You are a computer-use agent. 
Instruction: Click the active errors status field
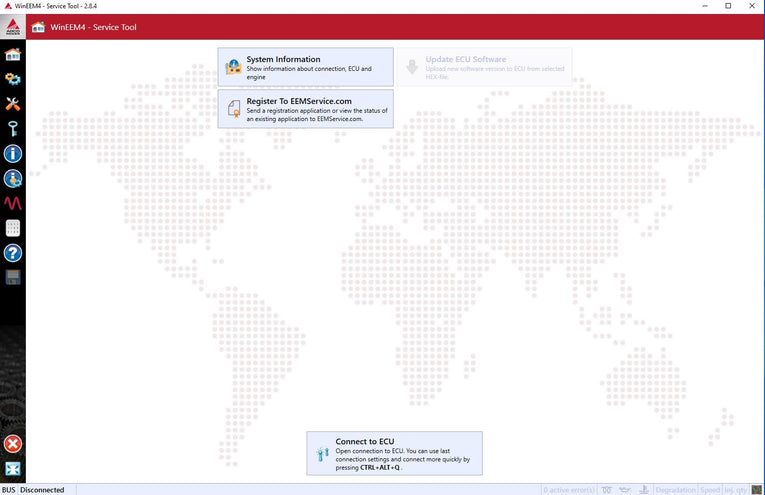point(569,490)
